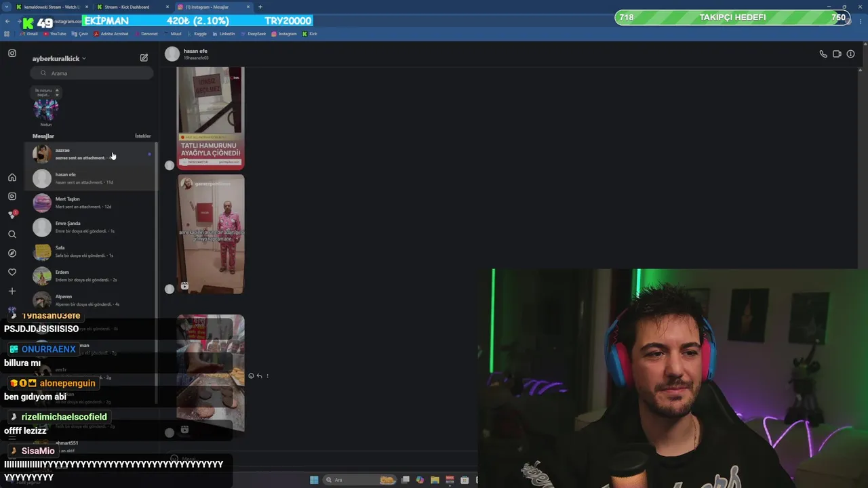Open the pink pajamas reel thumbnail

(211, 234)
